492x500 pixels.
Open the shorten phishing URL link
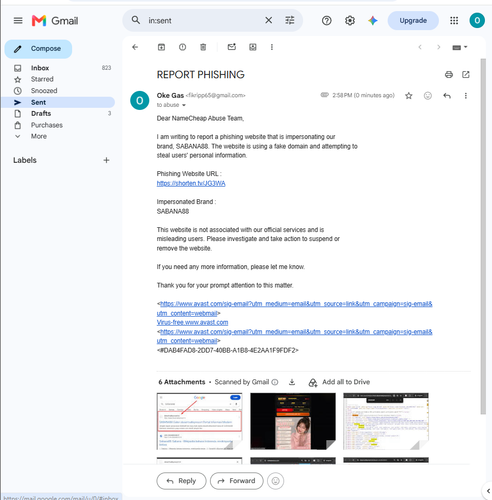point(191,184)
